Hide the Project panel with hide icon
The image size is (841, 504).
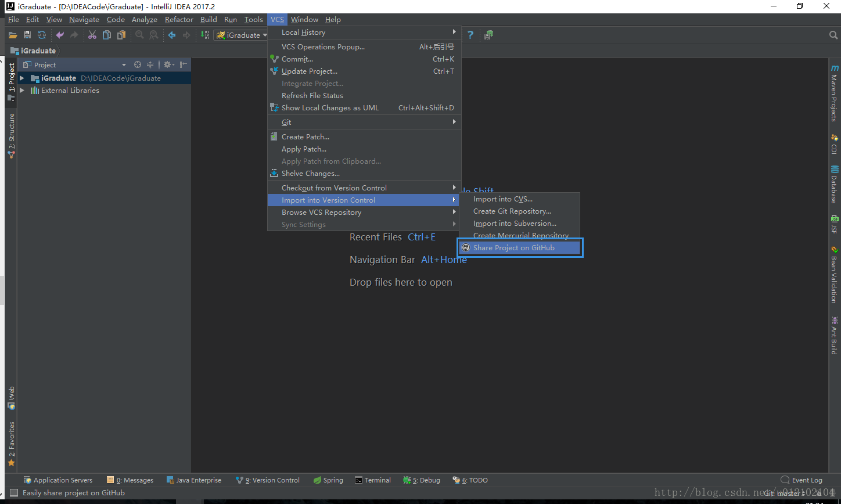184,64
